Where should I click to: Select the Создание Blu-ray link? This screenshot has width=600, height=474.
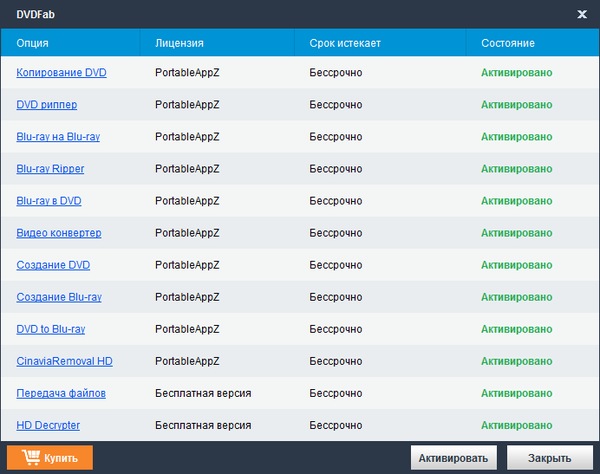[59, 297]
